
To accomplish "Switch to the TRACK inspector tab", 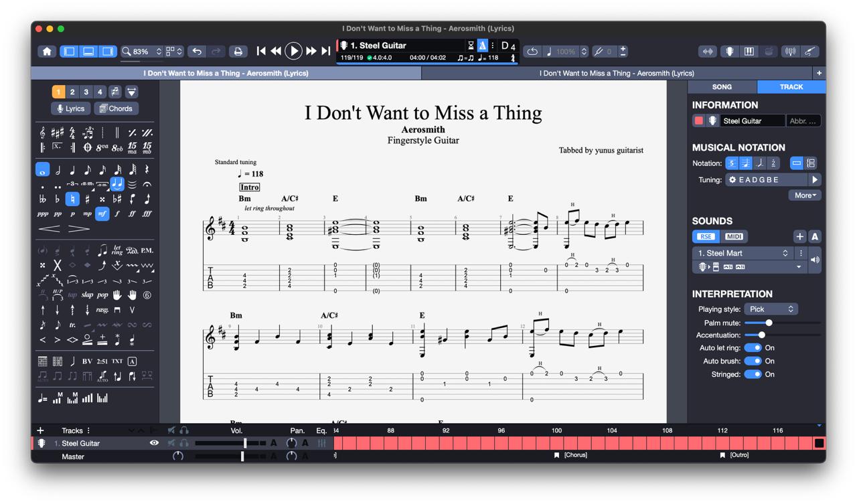I will (x=791, y=87).
